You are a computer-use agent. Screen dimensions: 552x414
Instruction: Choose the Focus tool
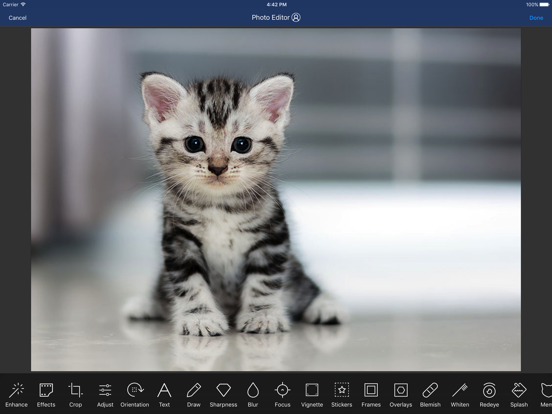[x=282, y=395]
